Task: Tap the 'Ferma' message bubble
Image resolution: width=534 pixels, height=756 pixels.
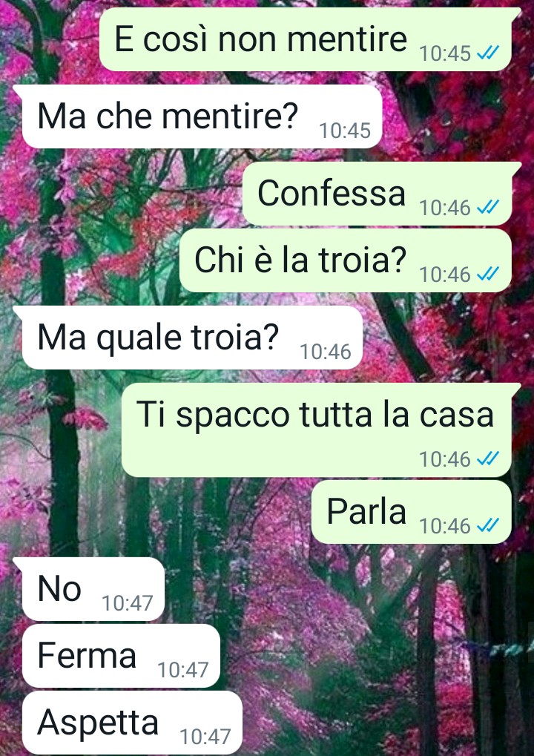Action: [x=121, y=656]
